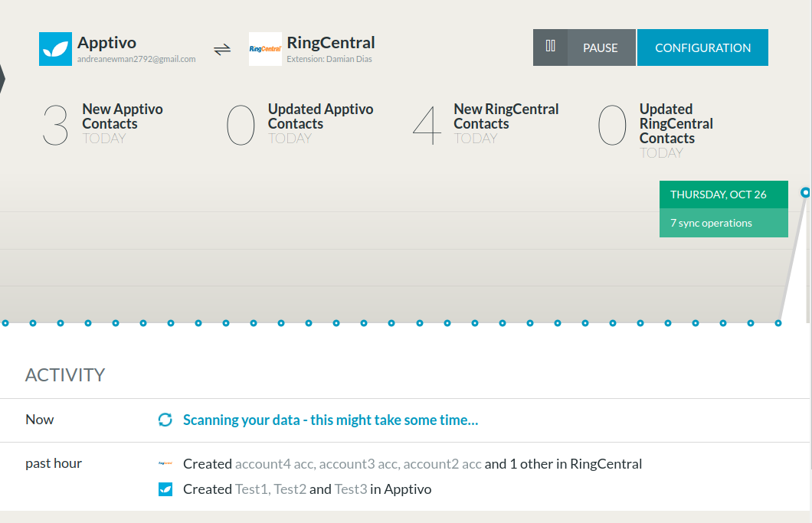Open the Test2 contact link
812x523 pixels.
pyautogui.click(x=290, y=489)
